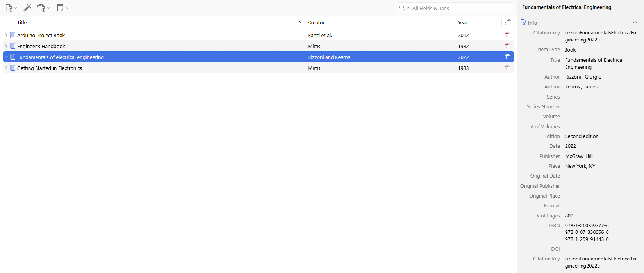The image size is (644, 273).
Task: Click the empty Format field
Action: 601,206
